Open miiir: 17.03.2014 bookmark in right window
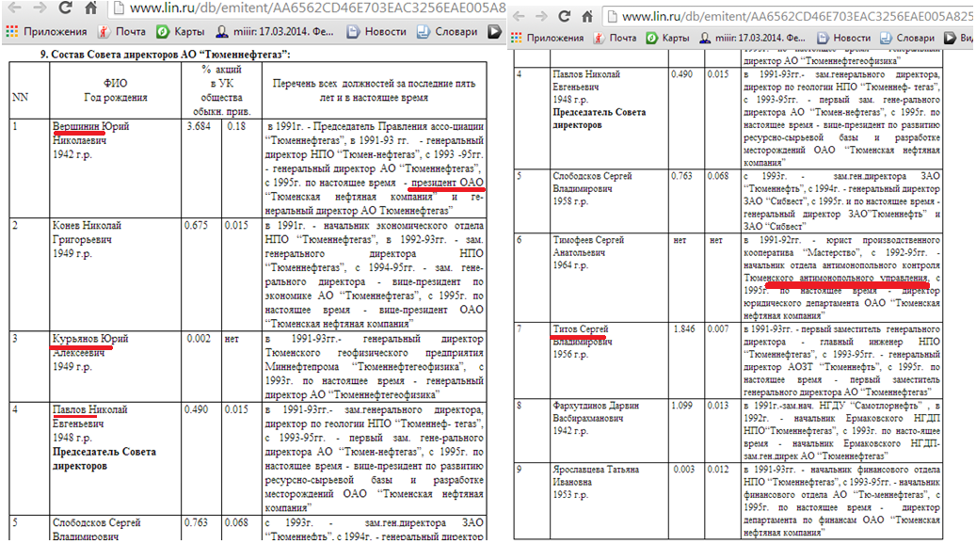Viewport: 976px width, 560px height. coord(752,38)
